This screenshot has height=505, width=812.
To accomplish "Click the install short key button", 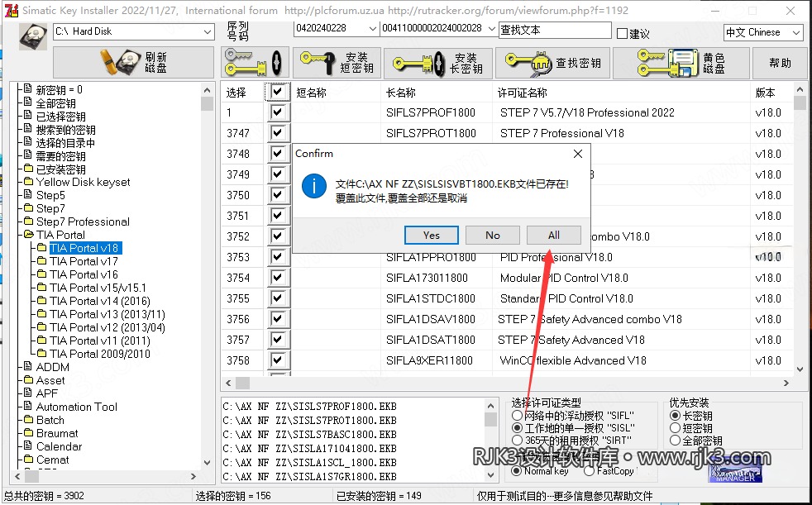I will (337, 63).
